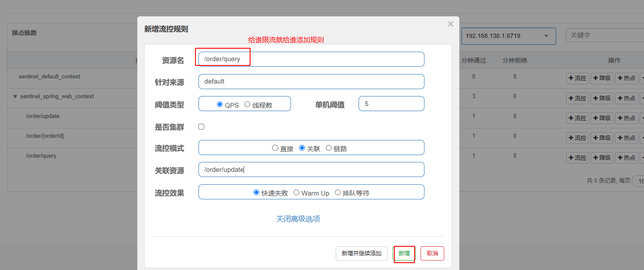This screenshot has height=270, width=644.
Task: Click 流控 for sentinel_spring_web_context row
Action: pyautogui.click(x=577, y=98)
